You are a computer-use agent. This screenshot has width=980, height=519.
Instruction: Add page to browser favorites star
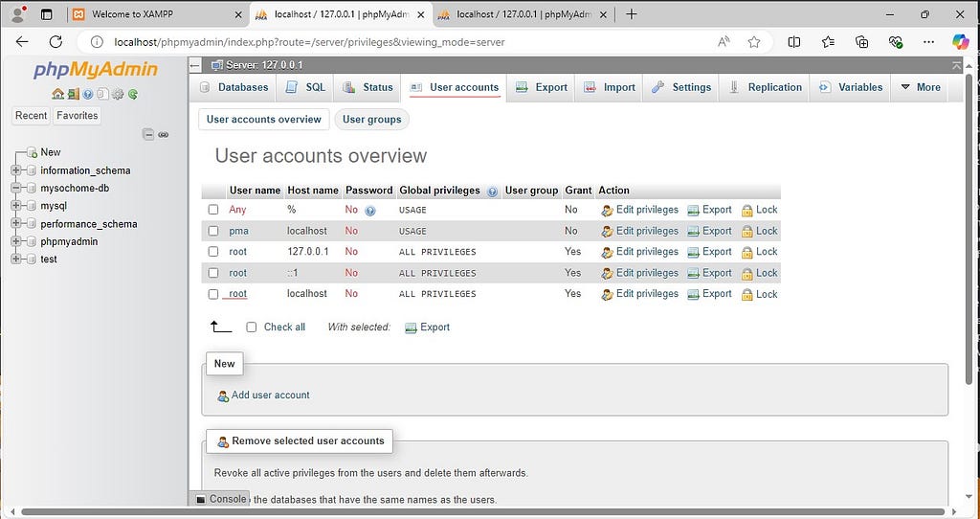point(754,42)
